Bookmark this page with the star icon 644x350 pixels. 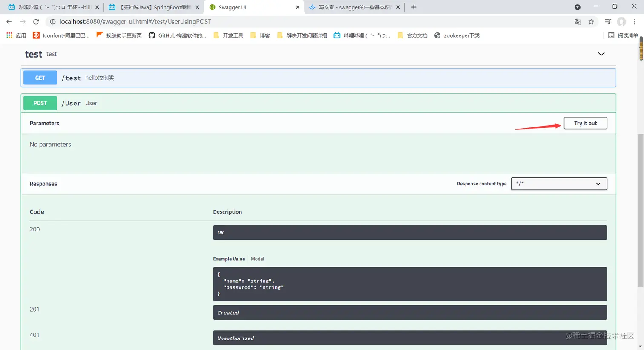pos(591,22)
